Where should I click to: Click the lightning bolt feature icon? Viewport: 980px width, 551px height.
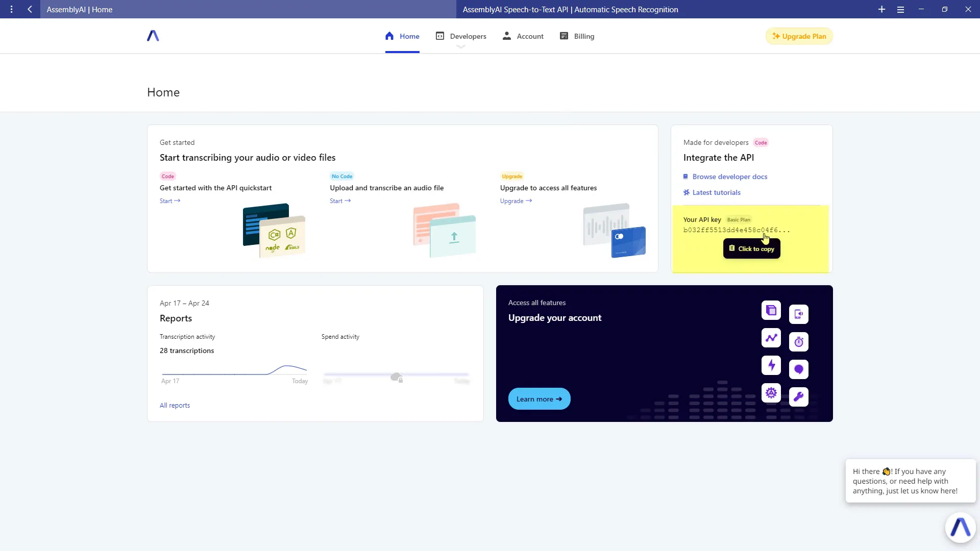(x=771, y=365)
